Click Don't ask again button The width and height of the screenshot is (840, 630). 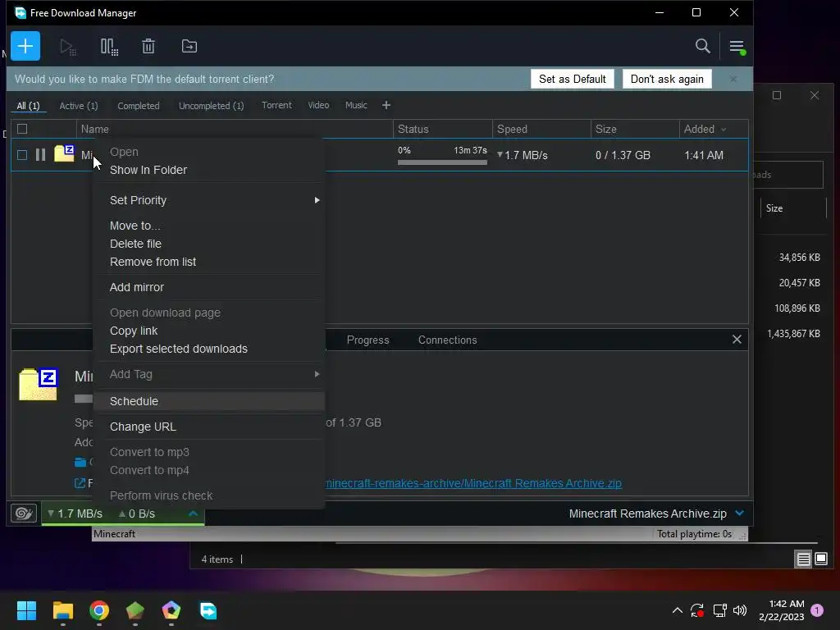click(x=666, y=80)
